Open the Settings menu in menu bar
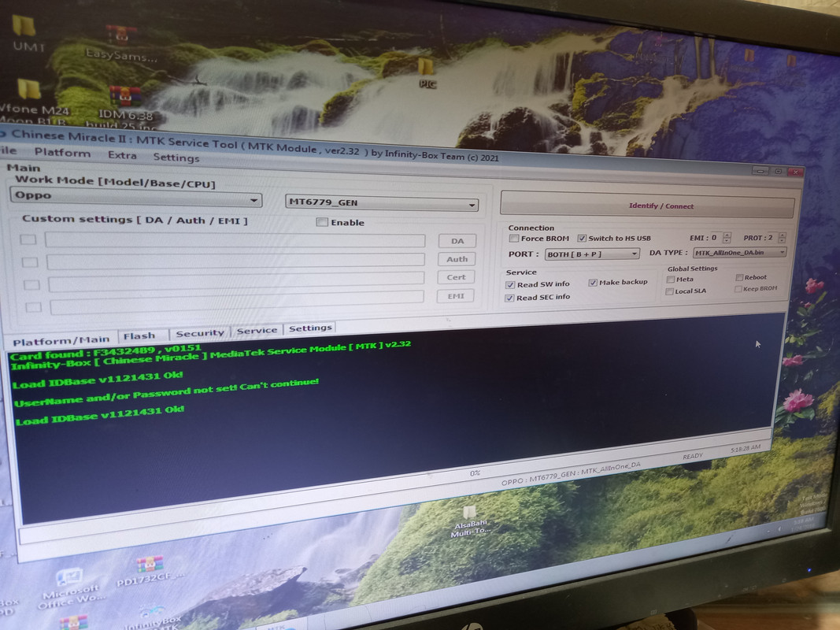This screenshot has width=840, height=630. (176, 157)
